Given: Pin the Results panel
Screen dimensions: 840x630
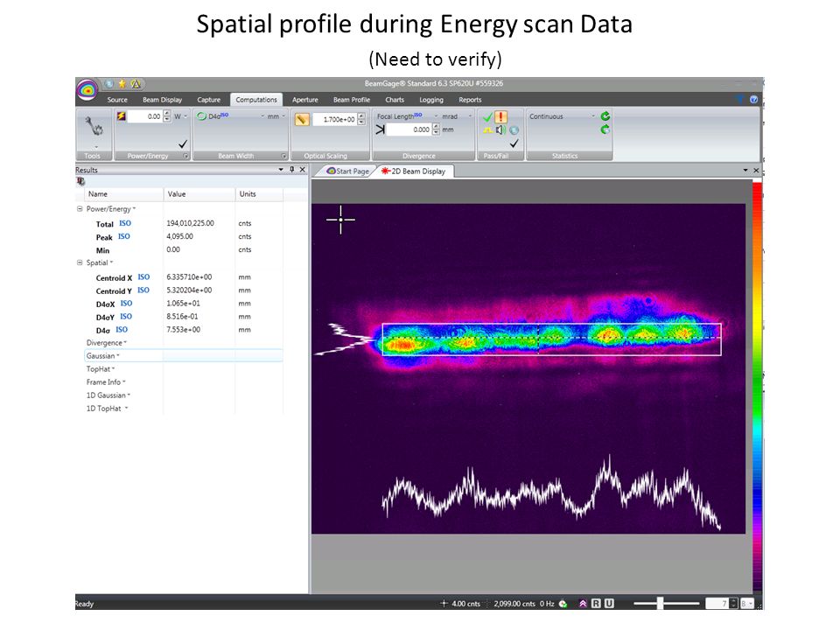Looking at the screenshot, I should [x=292, y=169].
